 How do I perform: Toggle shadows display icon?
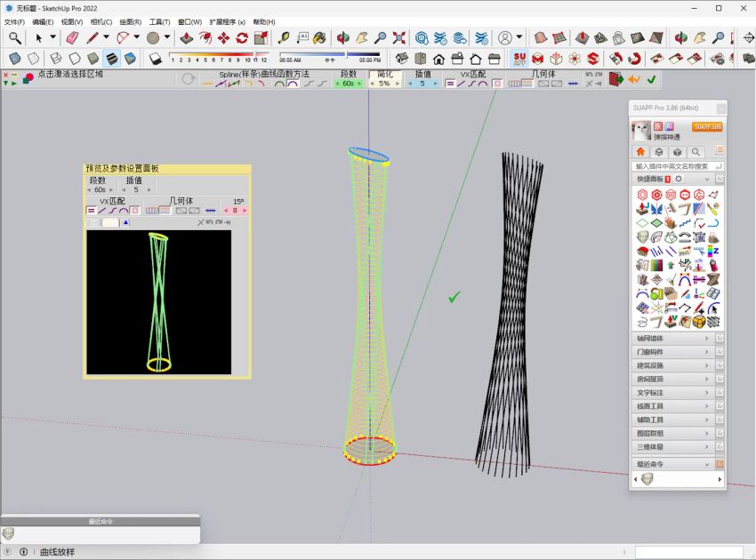point(156,59)
